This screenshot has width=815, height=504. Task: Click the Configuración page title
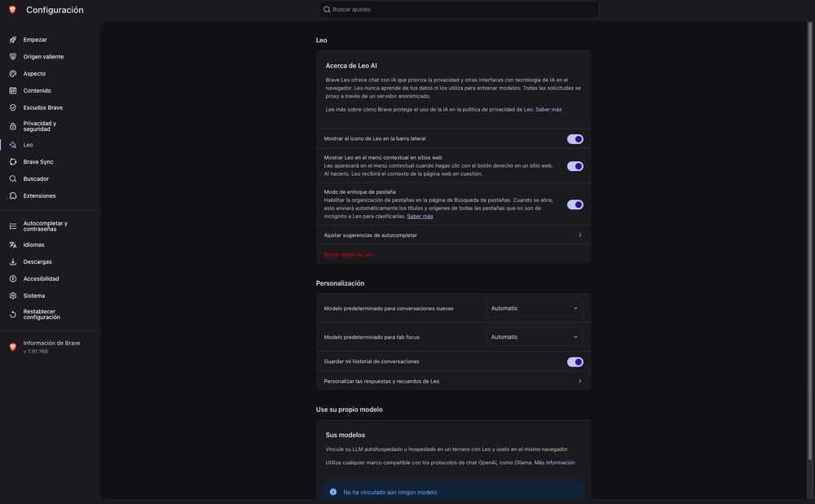click(x=55, y=10)
